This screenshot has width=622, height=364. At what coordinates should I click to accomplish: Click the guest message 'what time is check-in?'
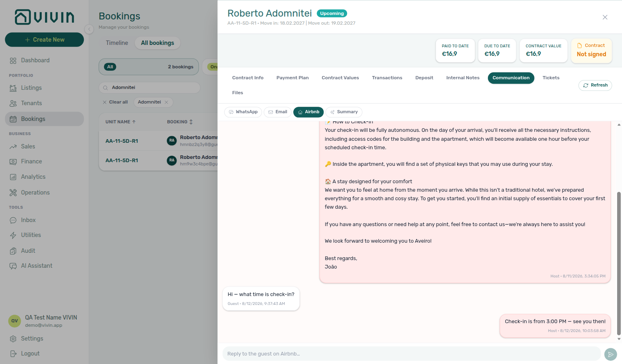click(261, 298)
